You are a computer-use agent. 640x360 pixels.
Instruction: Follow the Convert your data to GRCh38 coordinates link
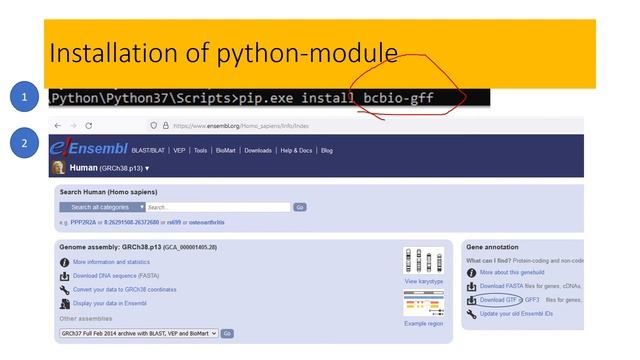(x=125, y=290)
